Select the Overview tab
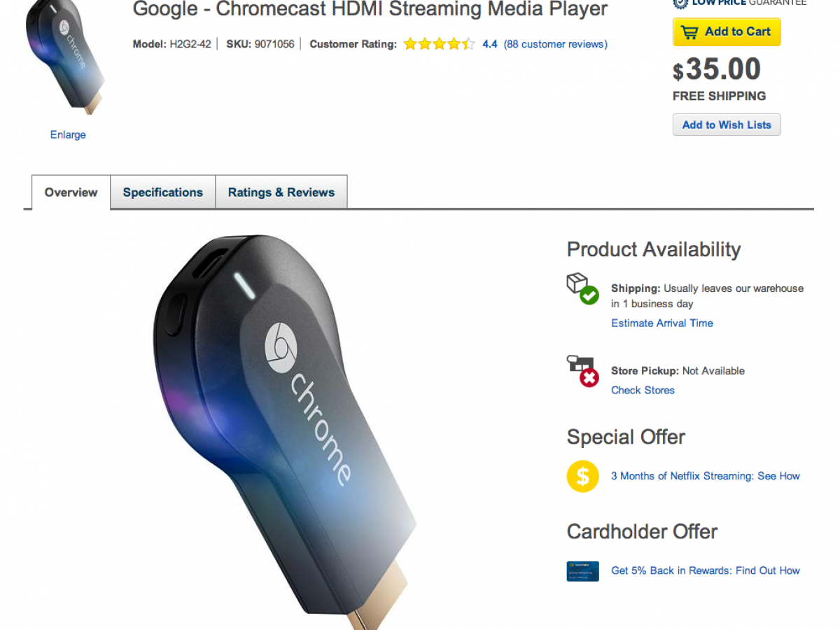 pyautogui.click(x=71, y=192)
